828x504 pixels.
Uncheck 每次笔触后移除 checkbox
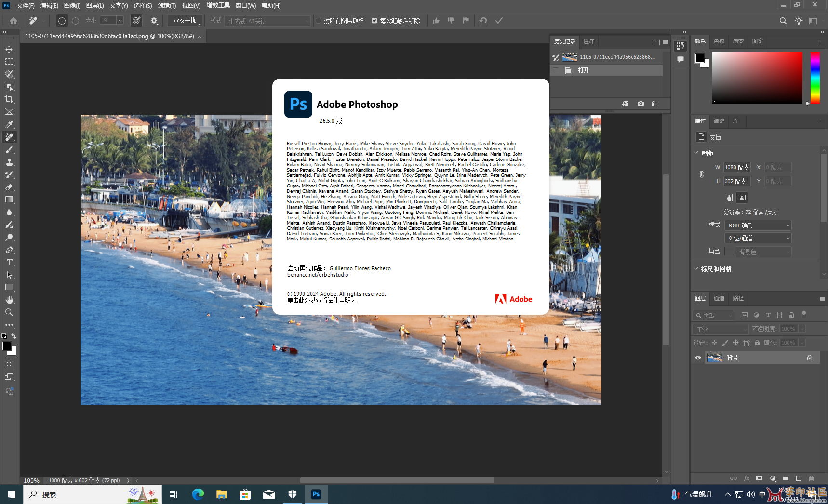point(374,21)
